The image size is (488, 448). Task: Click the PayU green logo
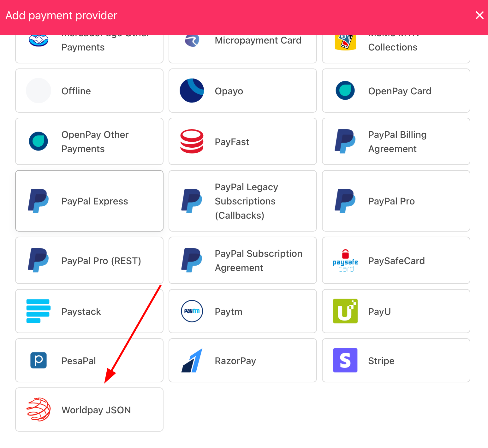pos(345,311)
